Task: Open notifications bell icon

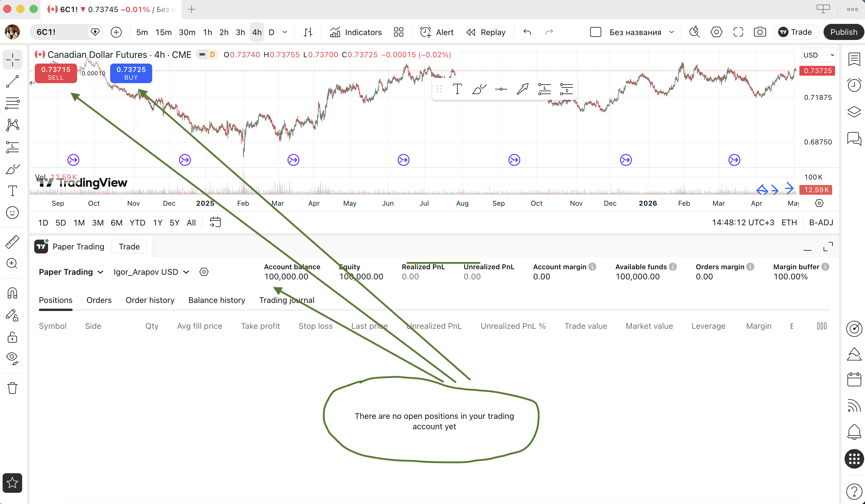Action: [x=854, y=432]
